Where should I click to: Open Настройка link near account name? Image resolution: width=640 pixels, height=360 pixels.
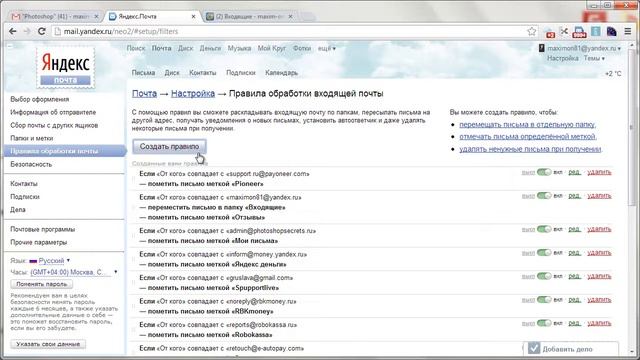pyautogui.click(x=562, y=58)
